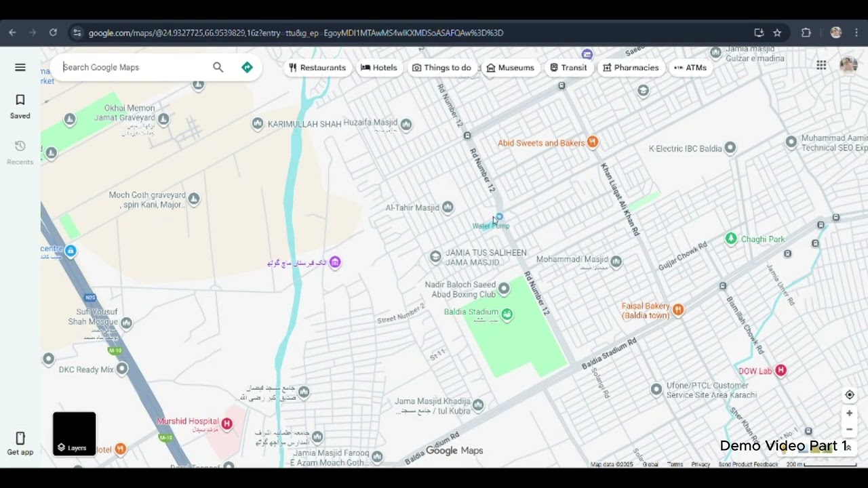Filter map by Things to do
Screen dimensions: 868x488
pos(441,67)
